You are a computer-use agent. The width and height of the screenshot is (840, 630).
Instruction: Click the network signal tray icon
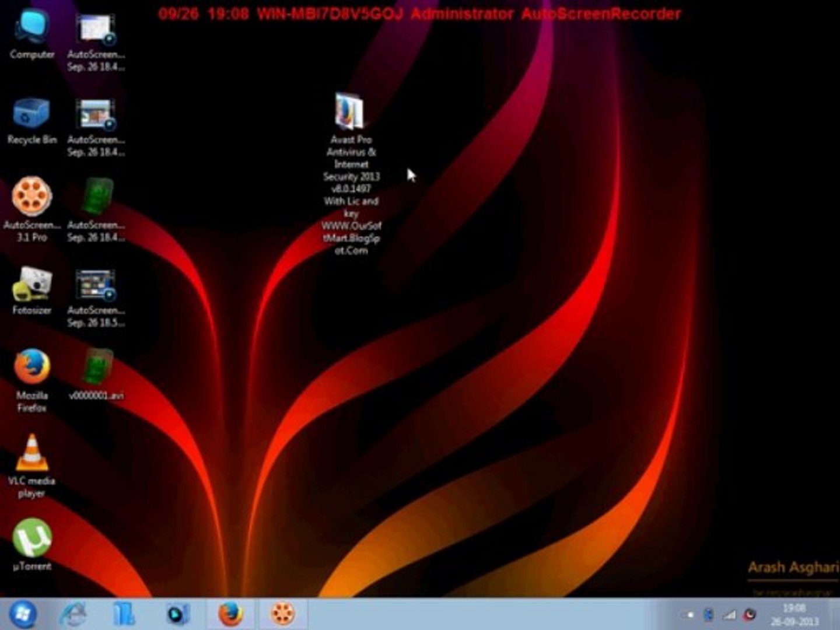click(730, 615)
